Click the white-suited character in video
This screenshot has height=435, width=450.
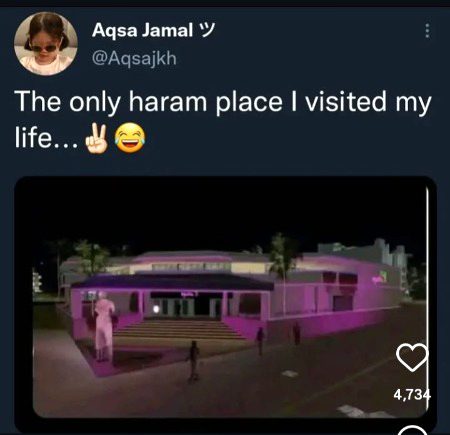click(104, 326)
